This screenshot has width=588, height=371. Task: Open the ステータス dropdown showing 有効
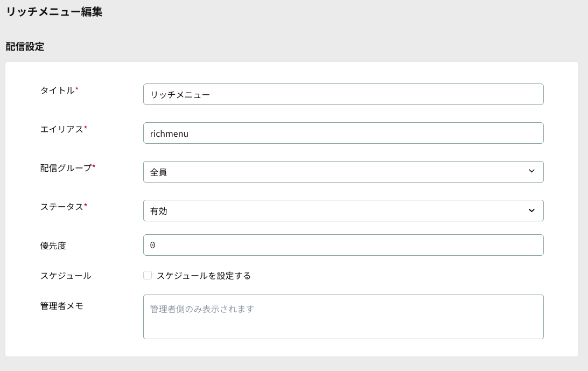tap(343, 211)
